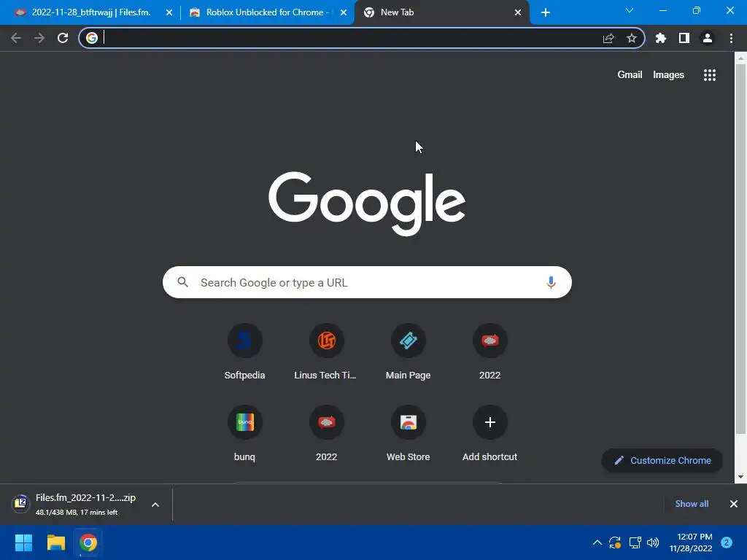Share this page icon in address bar
Image resolution: width=747 pixels, height=560 pixels.
[x=608, y=38]
